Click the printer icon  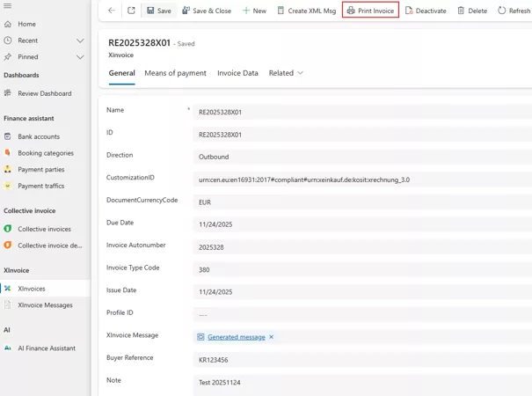click(x=351, y=11)
